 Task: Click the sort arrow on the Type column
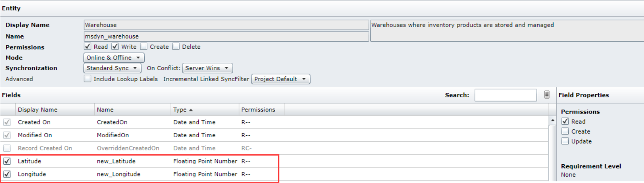click(x=191, y=110)
